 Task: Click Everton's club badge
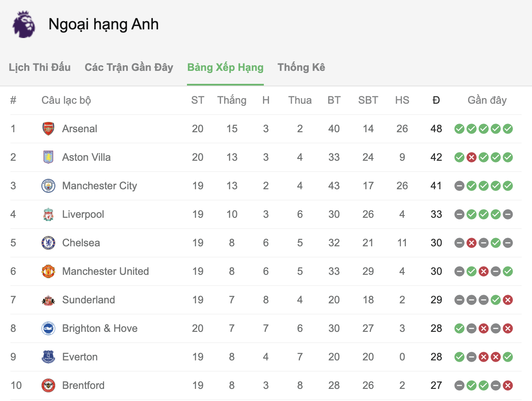click(x=48, y=357)
